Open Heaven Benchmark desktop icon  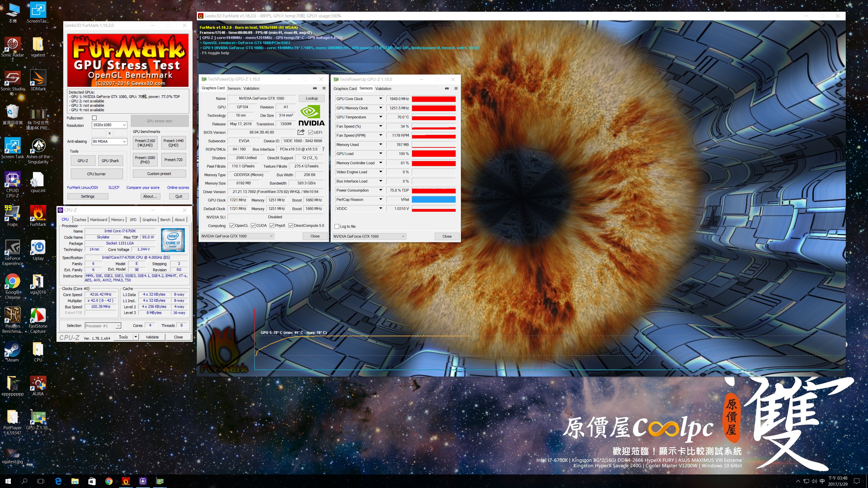coord(12,320)
